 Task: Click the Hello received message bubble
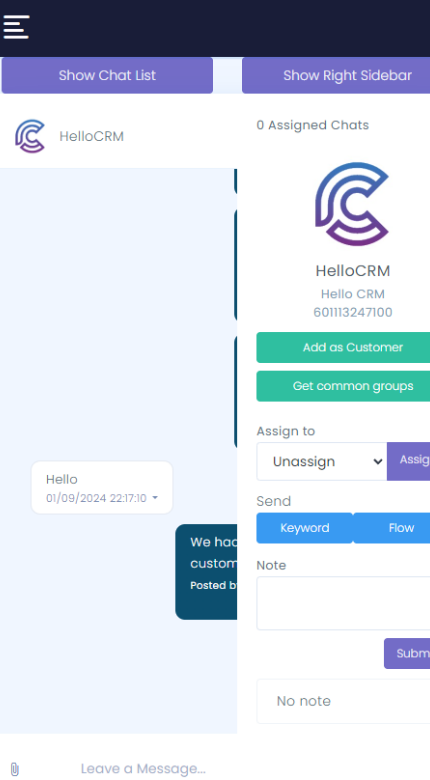[102, 488]
